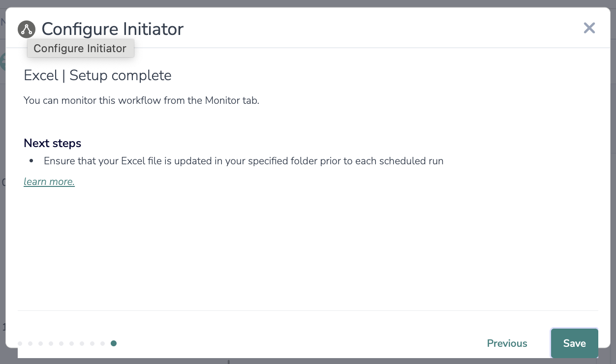Navigate to the sixth step dot
The width and height of the screenshot is (616, 364).
(71, 343)
